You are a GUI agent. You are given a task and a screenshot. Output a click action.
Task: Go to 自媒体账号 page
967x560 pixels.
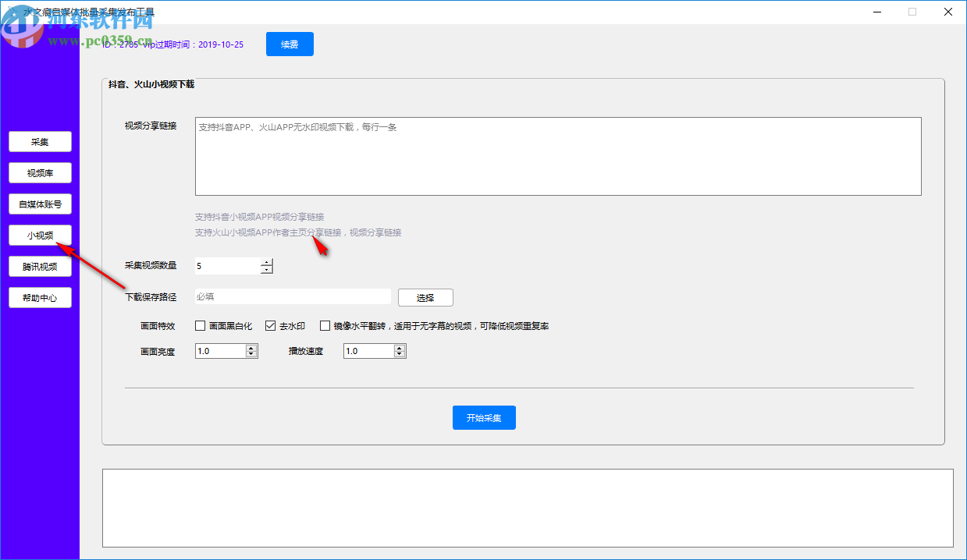click(40, 204)
